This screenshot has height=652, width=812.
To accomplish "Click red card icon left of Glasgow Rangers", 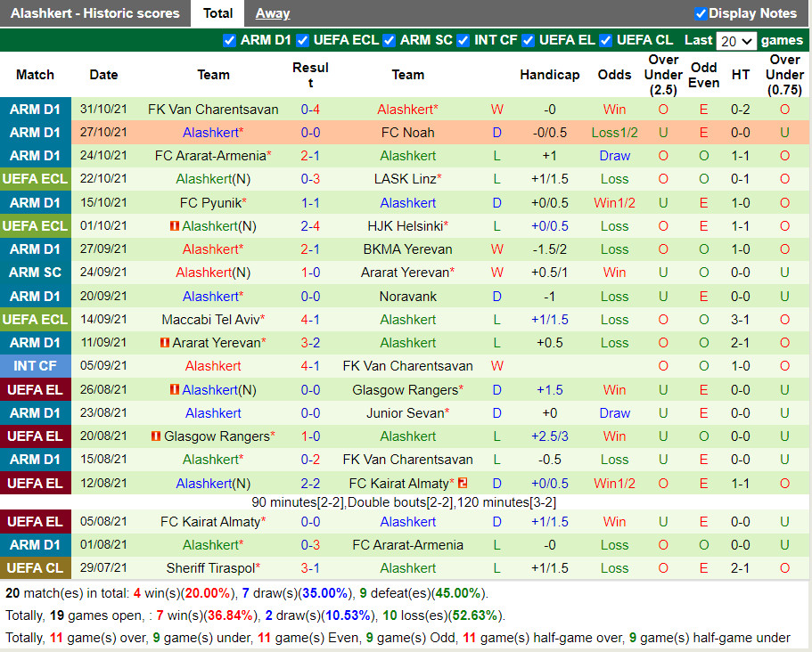I will pyautogui.click(x=156, y=436).
